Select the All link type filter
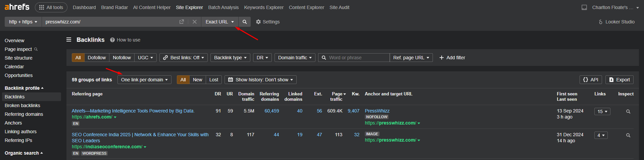This screenshot has height=160, width=644. pos(78,58)
